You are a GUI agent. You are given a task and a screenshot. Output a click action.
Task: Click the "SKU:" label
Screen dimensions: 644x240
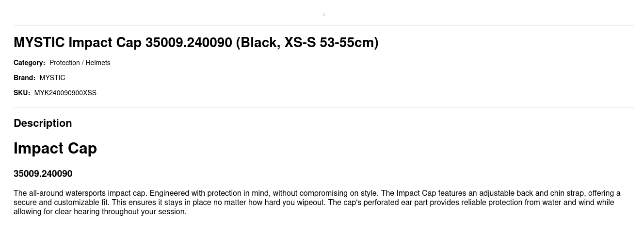tap(22, 93)
